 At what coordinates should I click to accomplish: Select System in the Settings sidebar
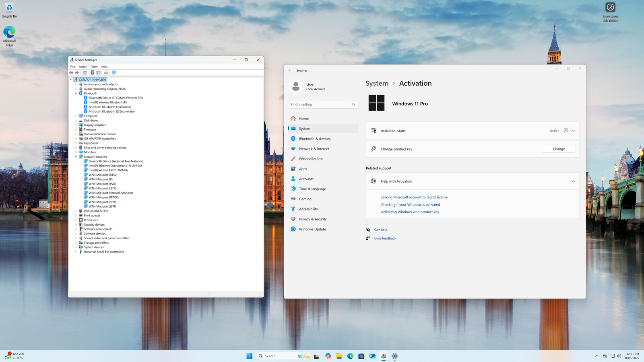tap(323, 129)
